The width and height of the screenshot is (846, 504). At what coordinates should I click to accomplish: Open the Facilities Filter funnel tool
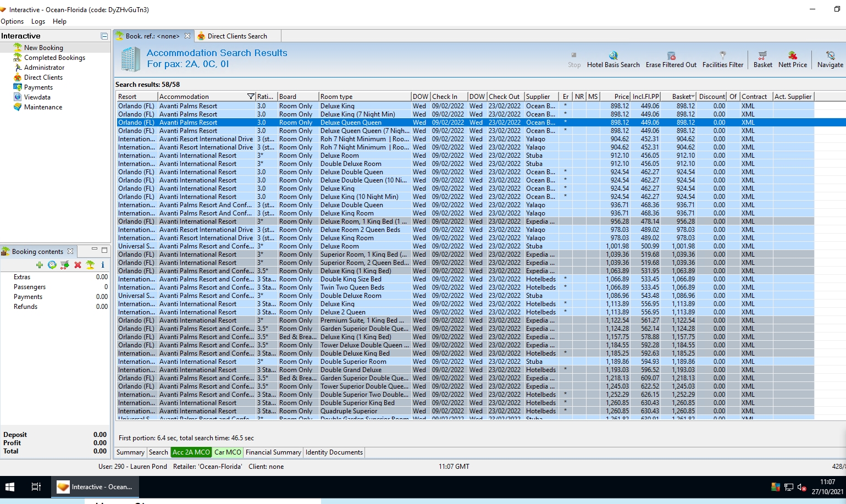(723, 55)
